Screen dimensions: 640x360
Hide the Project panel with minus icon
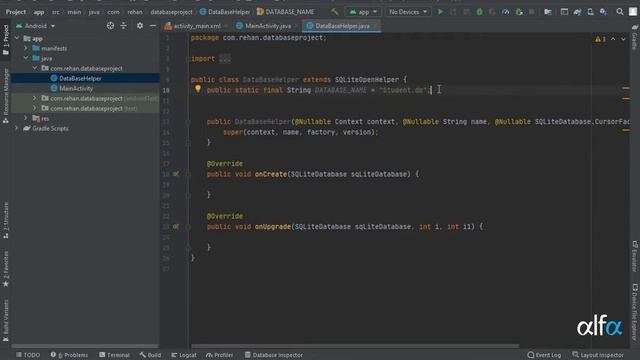click(153, 26)
